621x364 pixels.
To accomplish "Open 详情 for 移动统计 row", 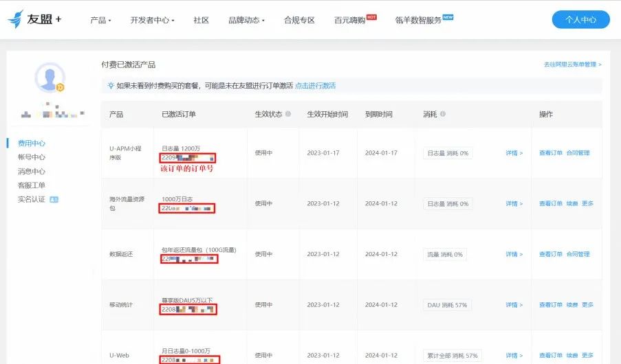I will tap(514, 305).
